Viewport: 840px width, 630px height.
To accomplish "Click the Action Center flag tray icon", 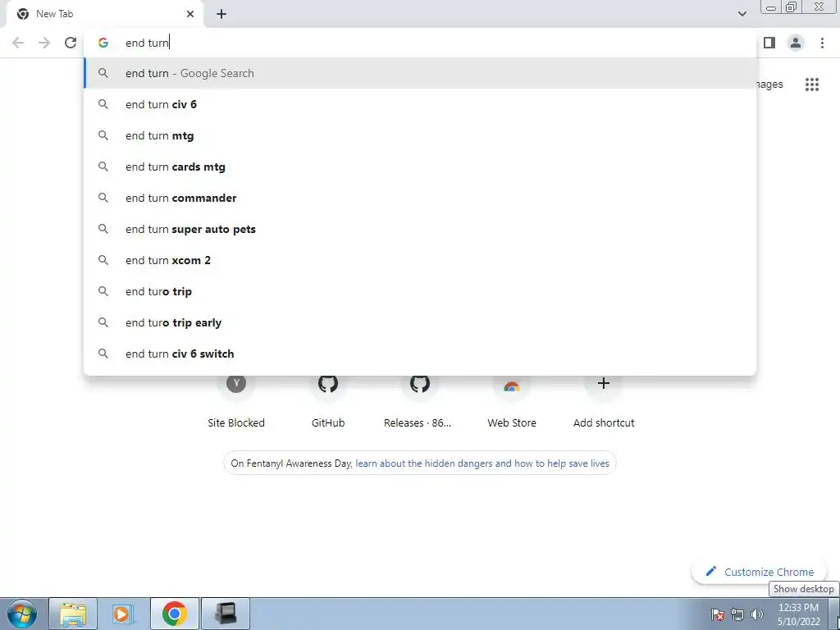I will [718, 614].
